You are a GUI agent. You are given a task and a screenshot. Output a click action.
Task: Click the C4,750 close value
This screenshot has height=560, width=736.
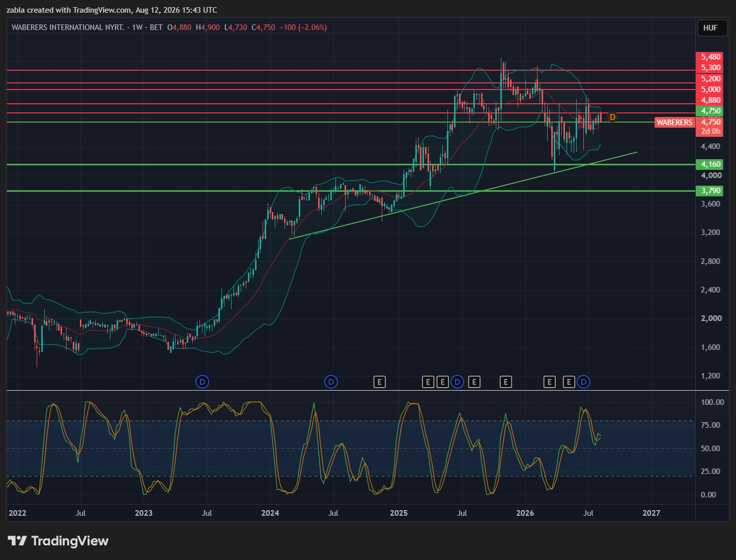263,27
